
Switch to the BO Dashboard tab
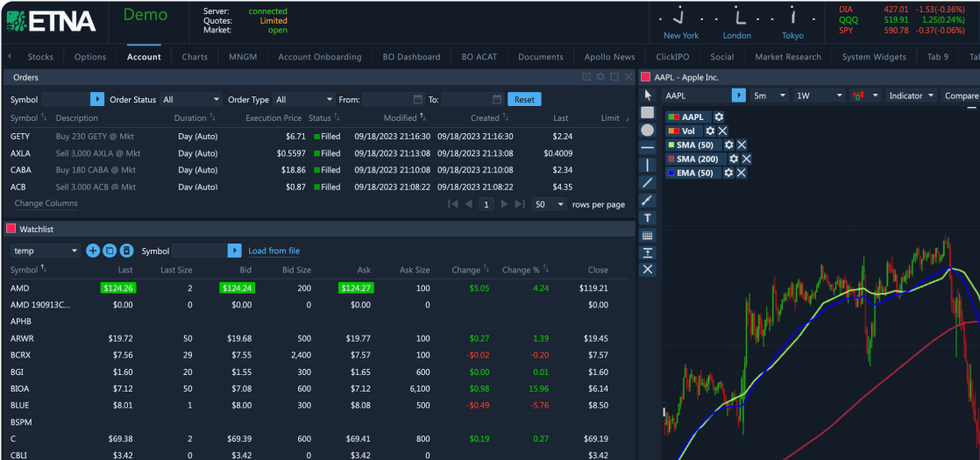411,57
